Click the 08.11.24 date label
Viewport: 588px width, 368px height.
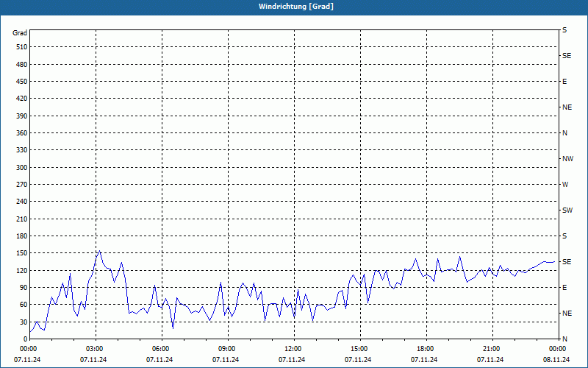tap(557, 360)
